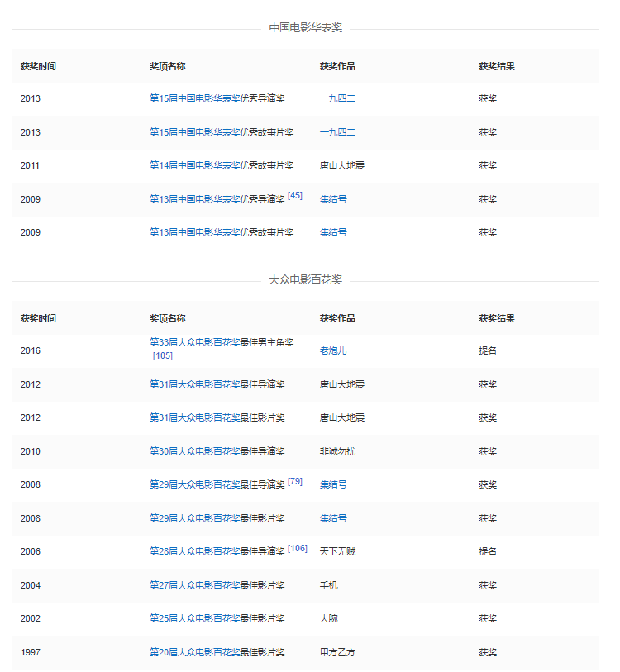Screen dimensions: 620x672
Task: Click 获奖作品 header in 华表奖 table
Action: 337,66
